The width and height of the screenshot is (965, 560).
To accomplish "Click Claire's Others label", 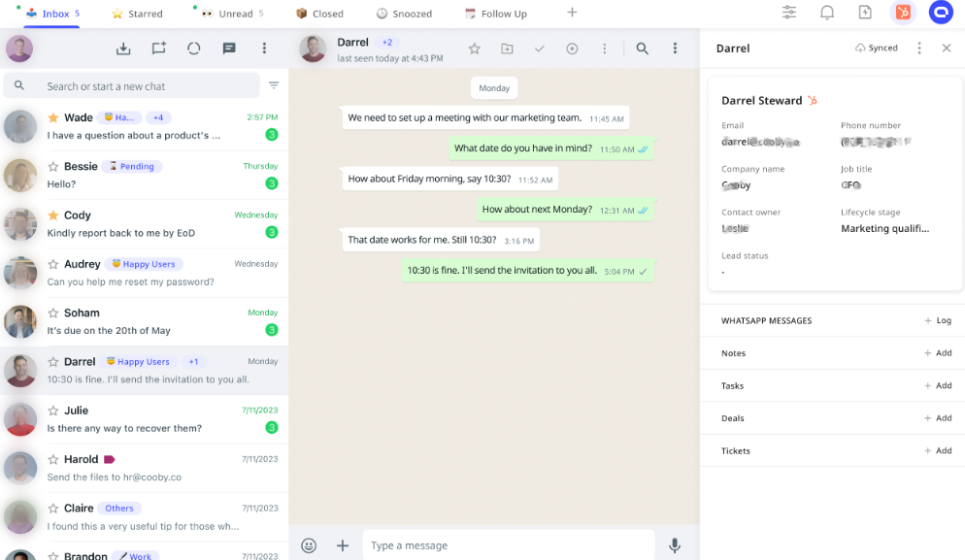I will pyautogui.click(x=119, y=509).
